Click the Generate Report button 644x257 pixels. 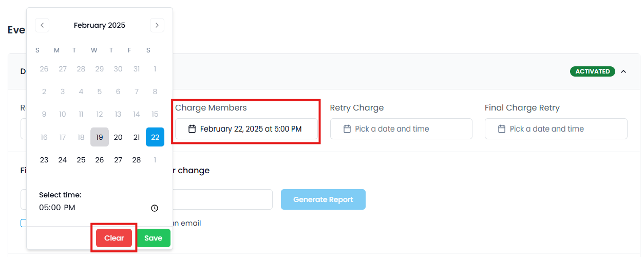coord(323,199)
